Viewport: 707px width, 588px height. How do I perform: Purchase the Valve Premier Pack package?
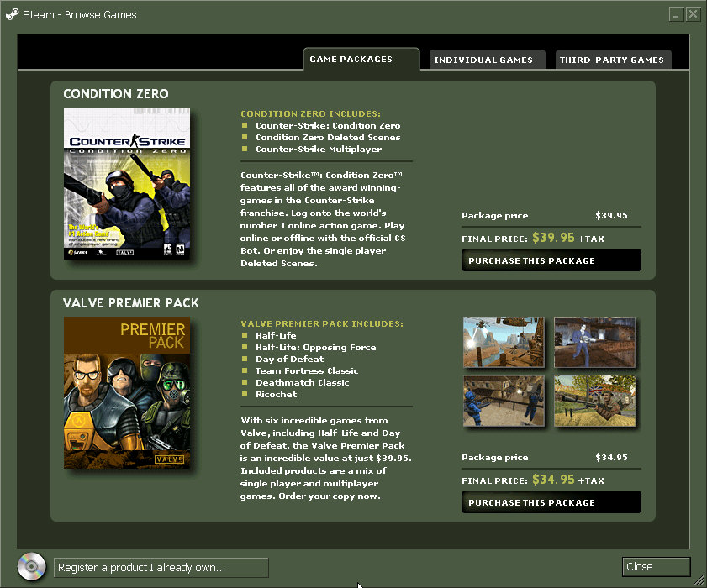[x=551, y=502]
